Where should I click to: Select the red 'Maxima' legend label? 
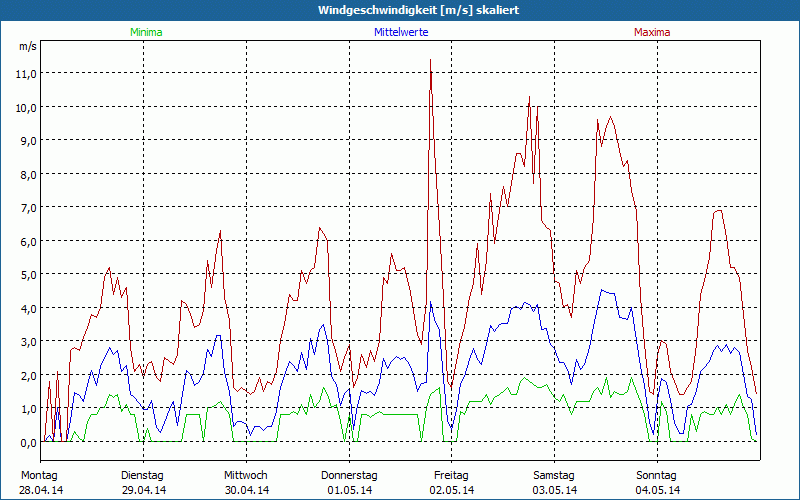[x=652, y=32]
